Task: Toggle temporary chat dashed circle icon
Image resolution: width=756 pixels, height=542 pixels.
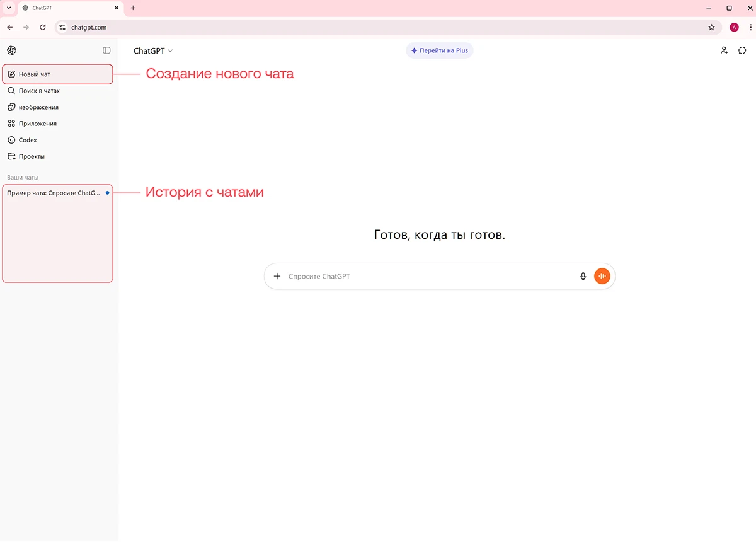Action: [x=742, y=50]
